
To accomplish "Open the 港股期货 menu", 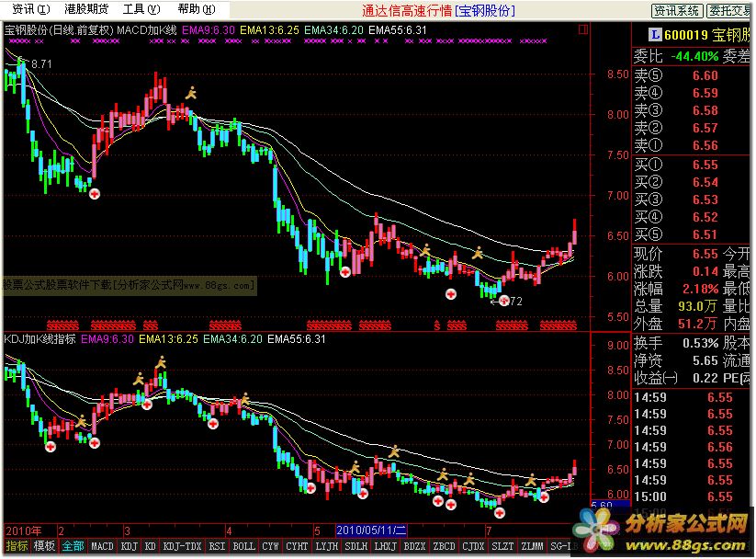I will tap(86, 9).
